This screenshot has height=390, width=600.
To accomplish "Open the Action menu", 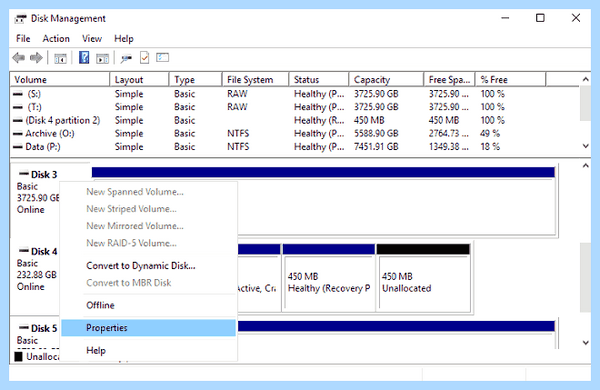I will coord(56,39).
